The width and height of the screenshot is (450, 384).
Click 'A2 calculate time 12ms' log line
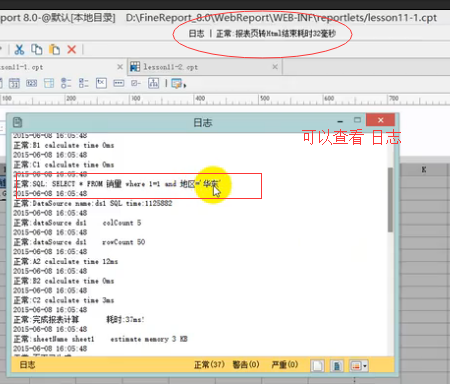tap(66, 261)
